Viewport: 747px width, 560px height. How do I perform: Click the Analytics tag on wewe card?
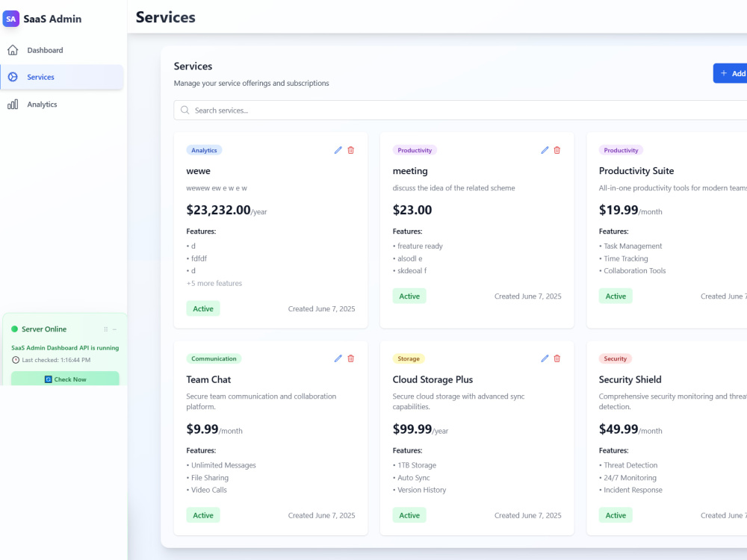pyautogui.click(x=204, y=150)
